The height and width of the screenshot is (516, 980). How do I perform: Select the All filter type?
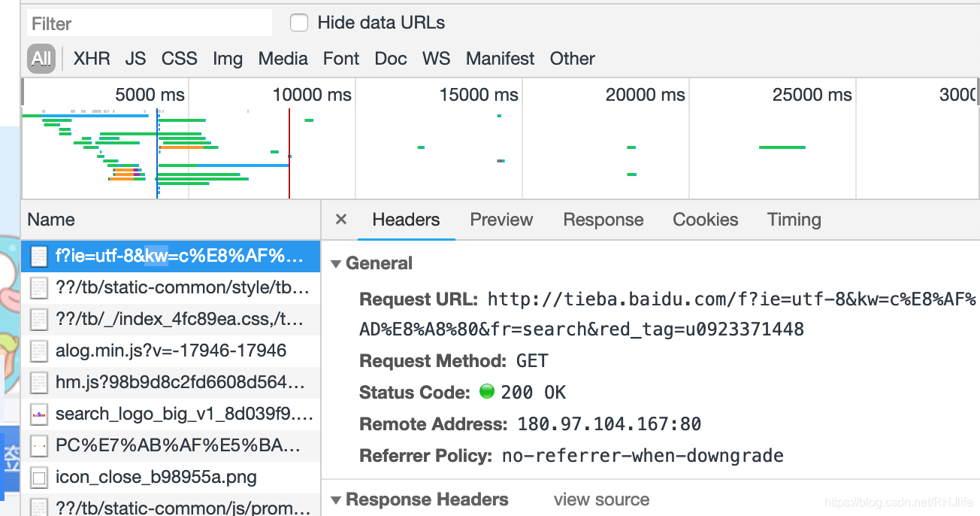click(x=41, y=59)
